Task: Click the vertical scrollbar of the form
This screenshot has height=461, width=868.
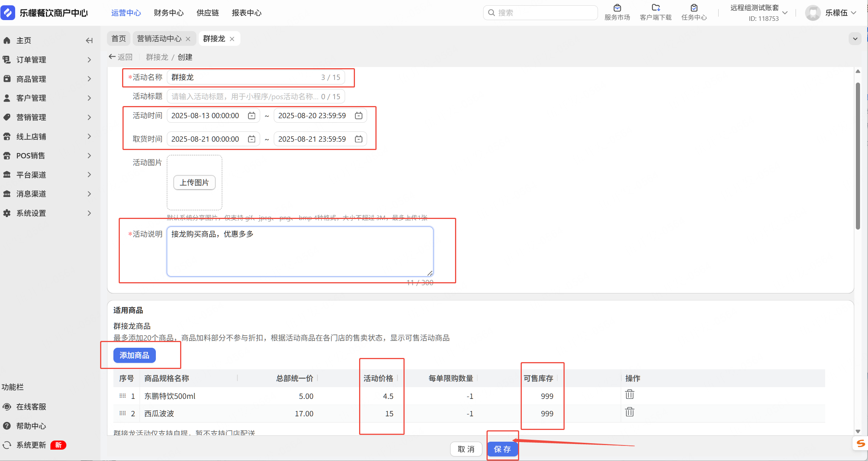Action: [x=857, y=155]
